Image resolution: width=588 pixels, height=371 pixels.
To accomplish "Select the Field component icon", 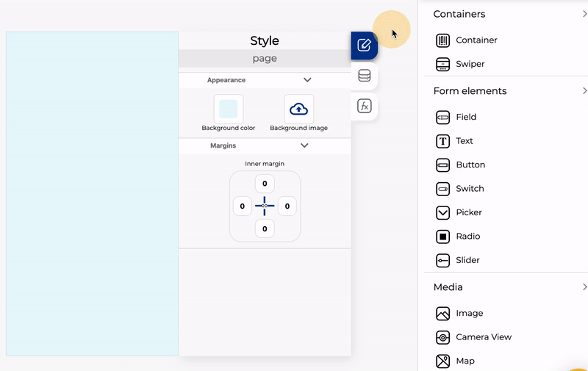I will pos(443,118).
